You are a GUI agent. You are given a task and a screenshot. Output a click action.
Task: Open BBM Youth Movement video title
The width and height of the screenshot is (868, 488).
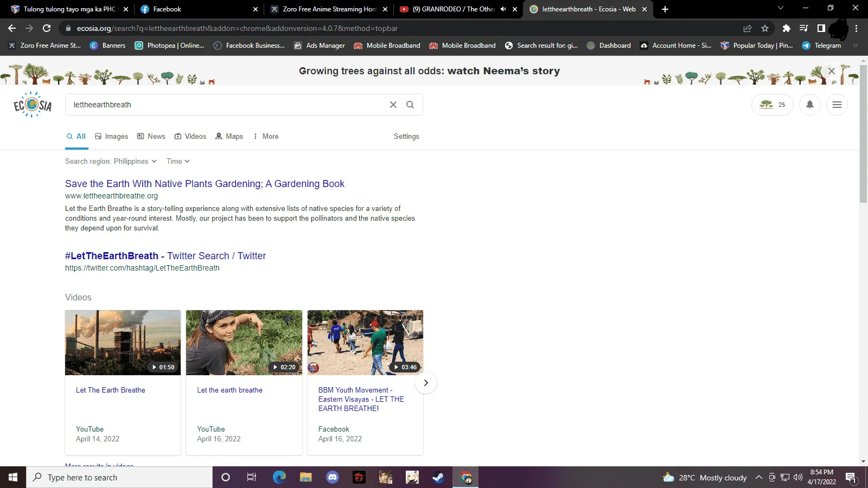[361, 399]
